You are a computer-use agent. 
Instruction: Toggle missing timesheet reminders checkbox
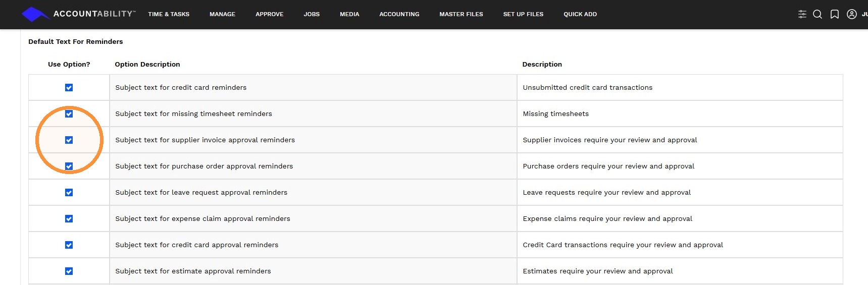click(69, 114)
